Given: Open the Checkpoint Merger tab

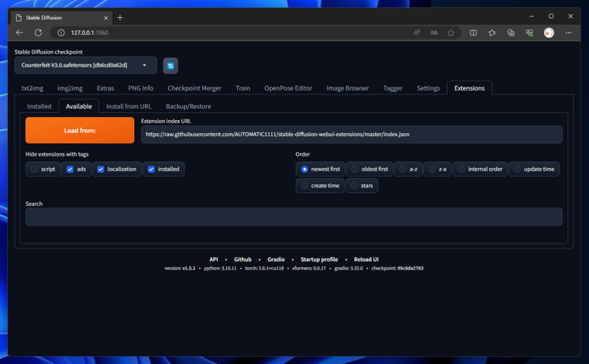Looking at the screenshot, I should (195, 88).
